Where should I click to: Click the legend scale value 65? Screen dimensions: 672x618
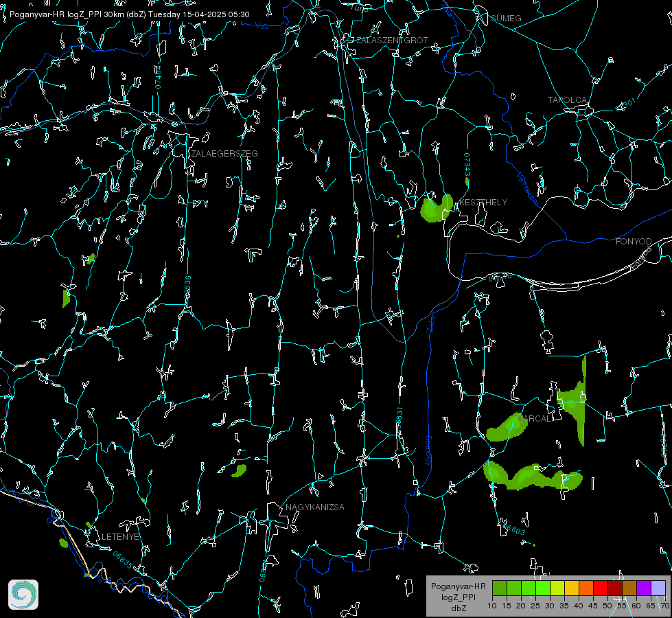tap(651, 606)
